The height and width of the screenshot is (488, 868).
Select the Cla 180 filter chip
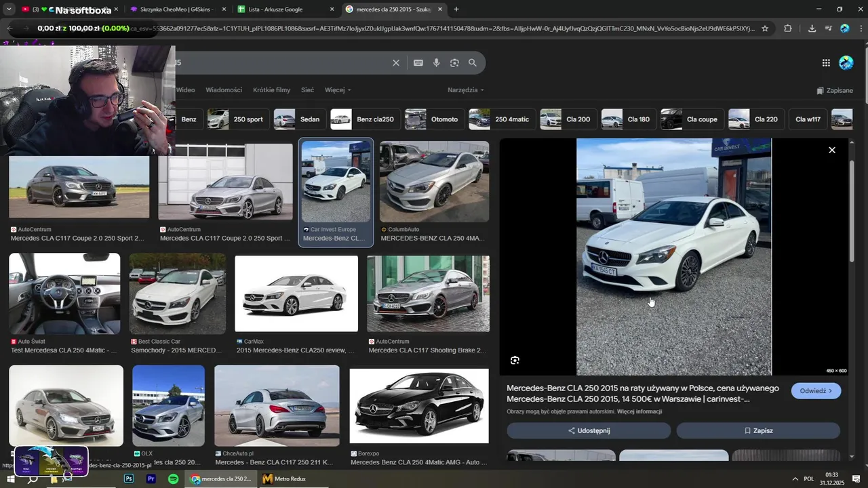click(x=629, y=119)
